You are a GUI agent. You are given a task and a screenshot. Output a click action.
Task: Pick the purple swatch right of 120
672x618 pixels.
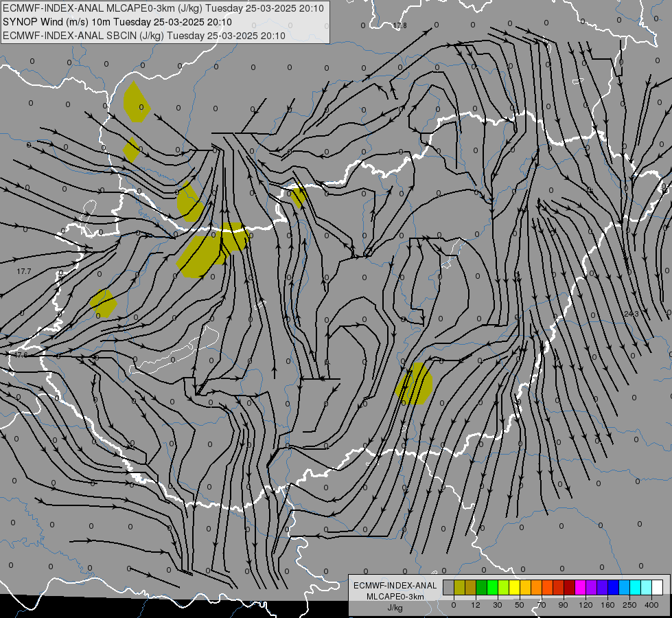[x=592, y=587]
